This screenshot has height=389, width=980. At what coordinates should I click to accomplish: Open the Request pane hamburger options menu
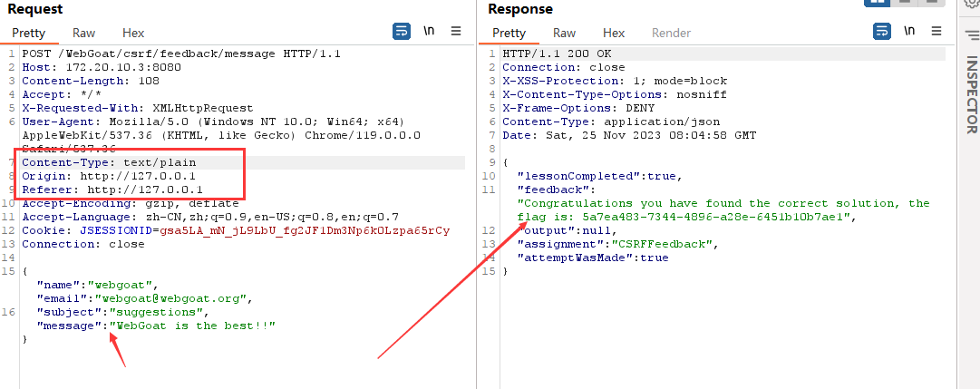coord(456,31)
